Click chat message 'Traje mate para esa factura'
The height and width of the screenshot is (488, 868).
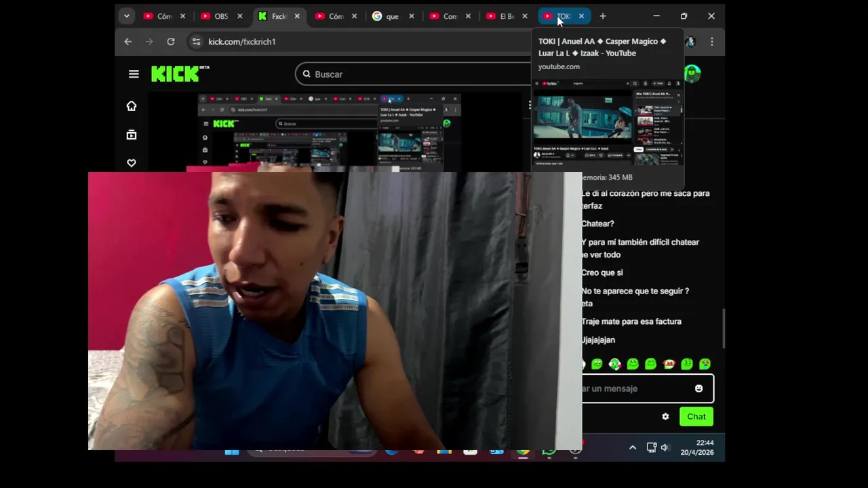coord(631,321)
